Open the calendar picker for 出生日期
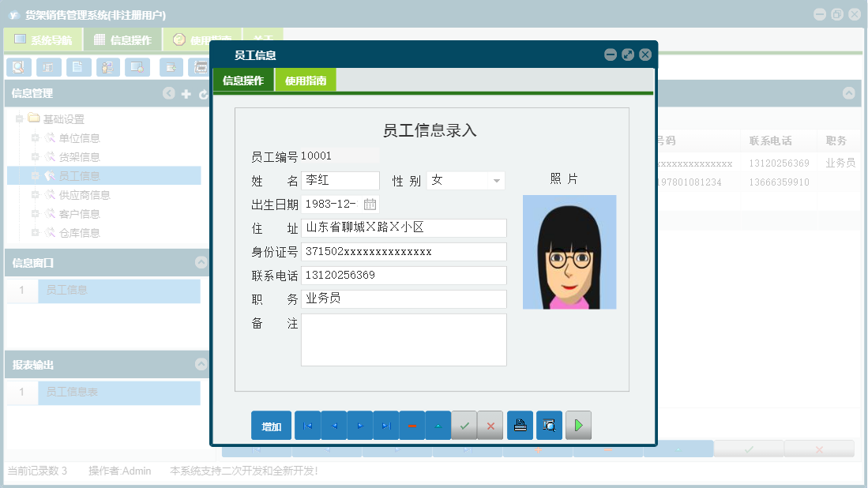The width and height of the screenshot is (868, 488). click(370, 204)
